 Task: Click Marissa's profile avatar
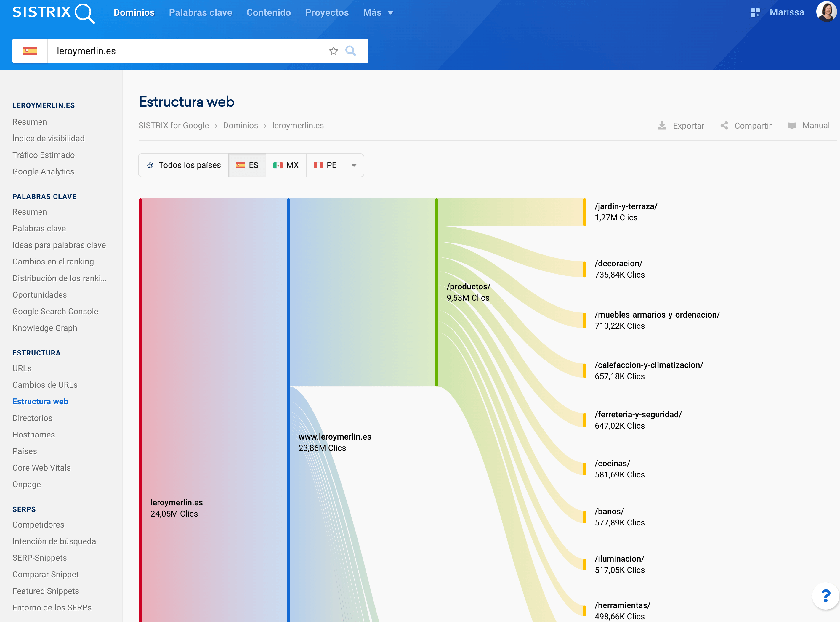click(x=826, y=12)
